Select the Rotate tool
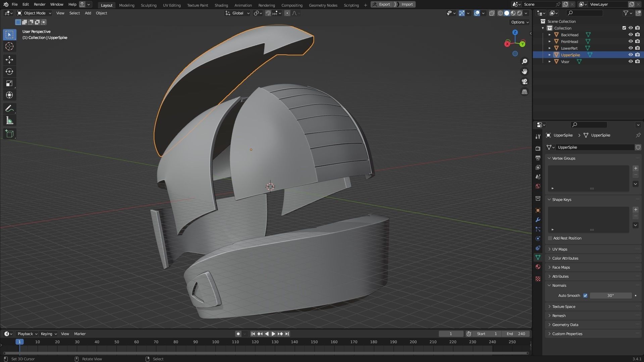The width and height of the screenshot is (644, 362). pyautogui.click(x=9, y=71)
